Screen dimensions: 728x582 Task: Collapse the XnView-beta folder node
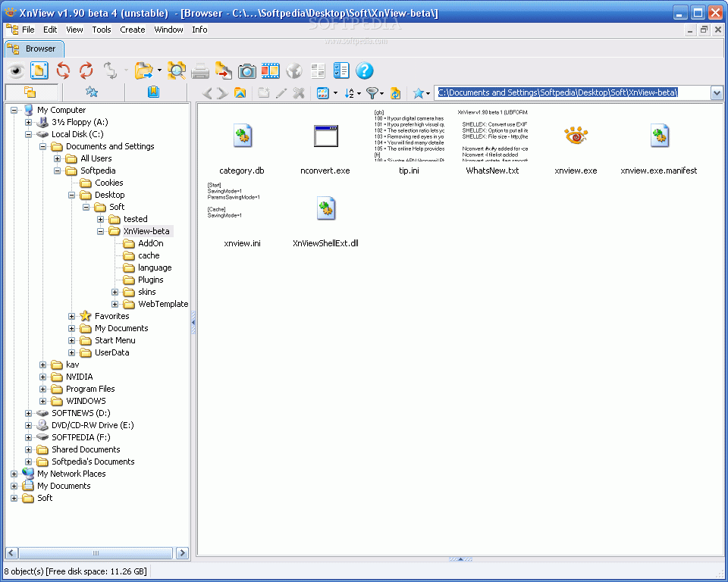click(100, 231)
